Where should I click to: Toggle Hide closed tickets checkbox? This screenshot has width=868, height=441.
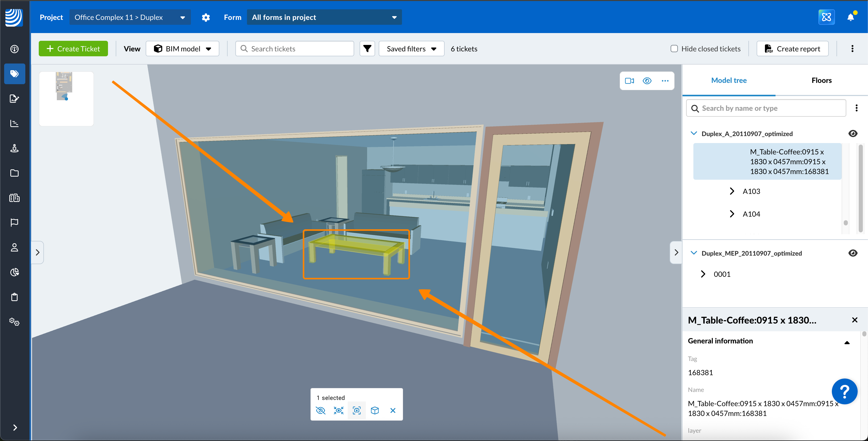coord(674,49)
